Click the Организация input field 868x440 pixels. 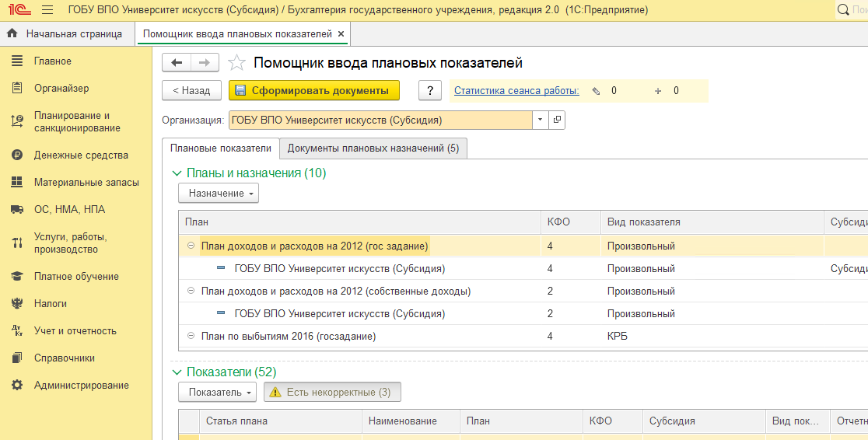(x=381, y=120)
